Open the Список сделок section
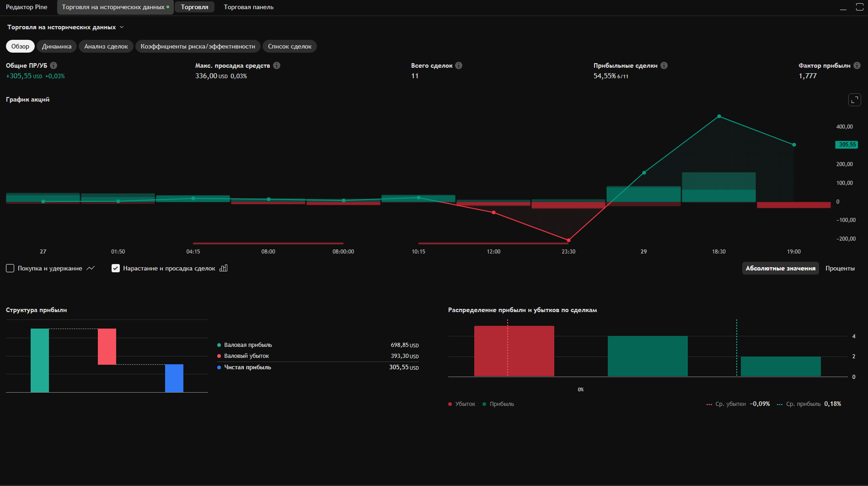868x486 pixels. coord(289,46)
